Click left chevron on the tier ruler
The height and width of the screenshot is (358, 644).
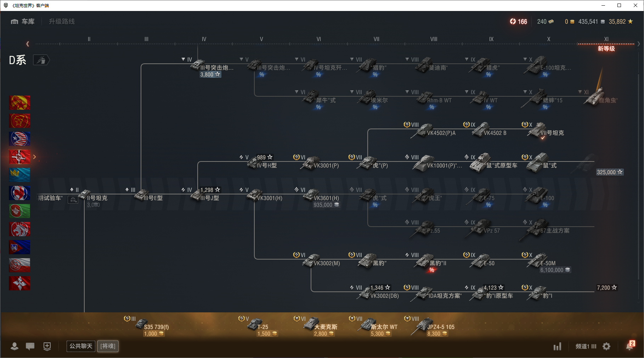pyautogui.click(x=28, y=44)
